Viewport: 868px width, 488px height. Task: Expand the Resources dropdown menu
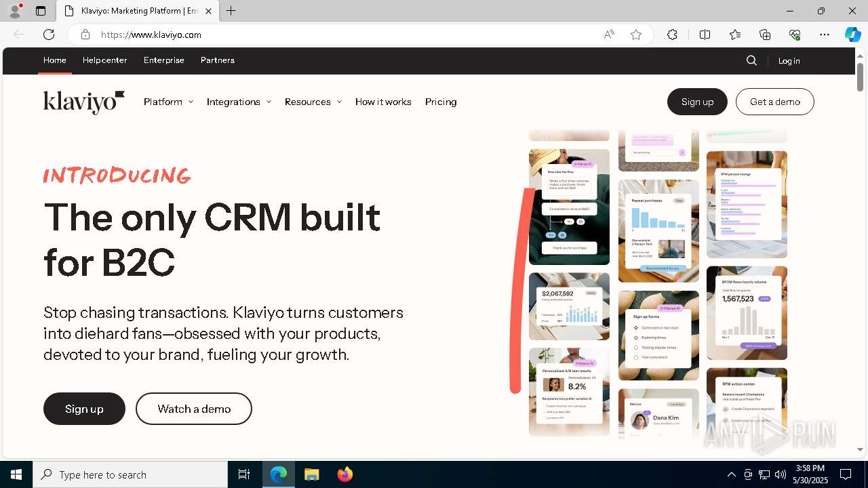(x=313, y=102)
